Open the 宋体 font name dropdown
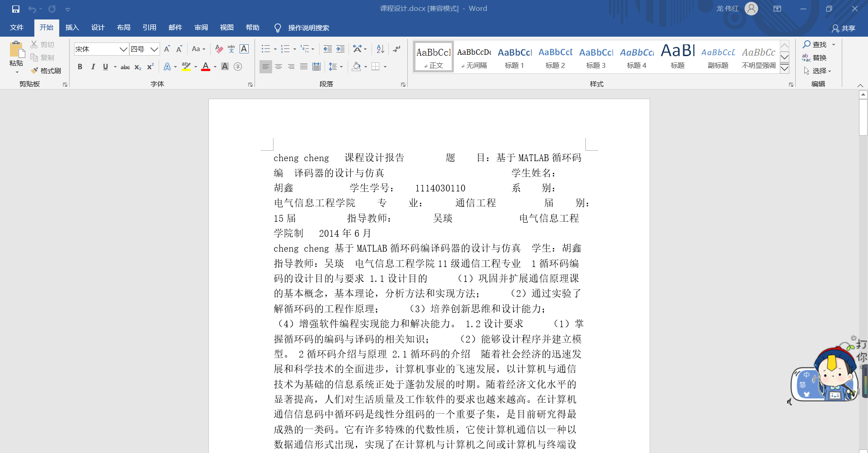This screenshot has width=868, height=453. pos(123,49)
